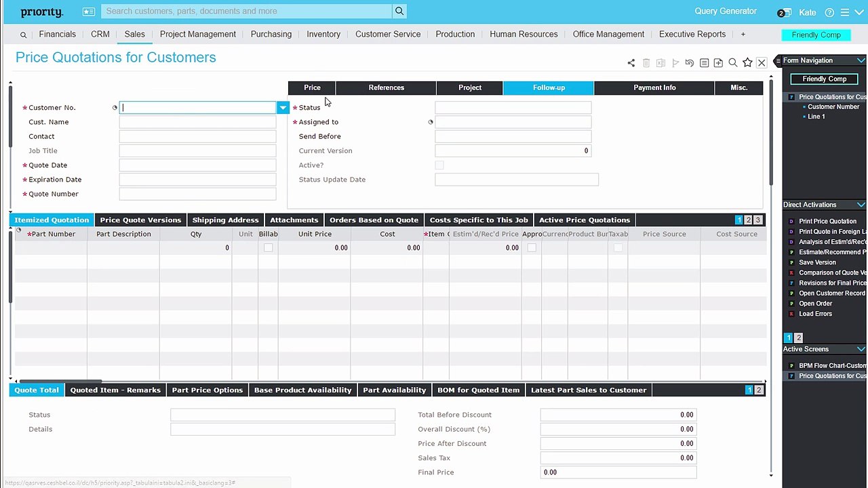Open the hamburger menu in the top bar

tap(845, 12)
